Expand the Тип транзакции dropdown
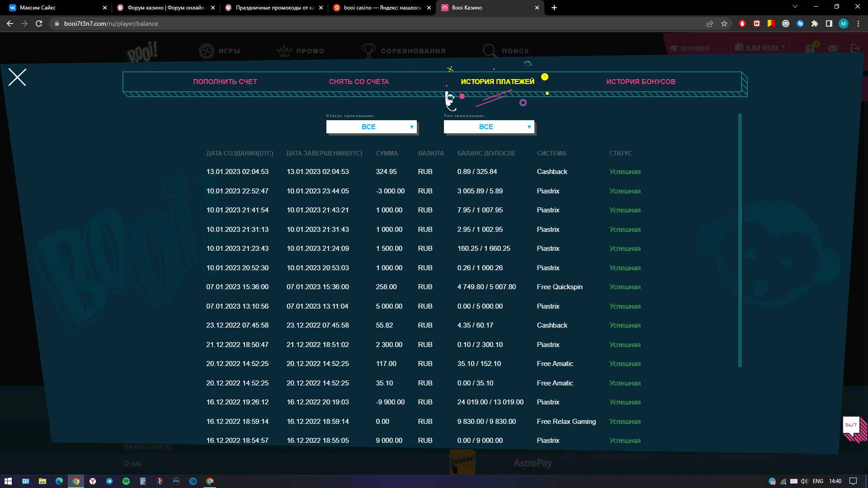Screen dimensions: 868x488 489,127
